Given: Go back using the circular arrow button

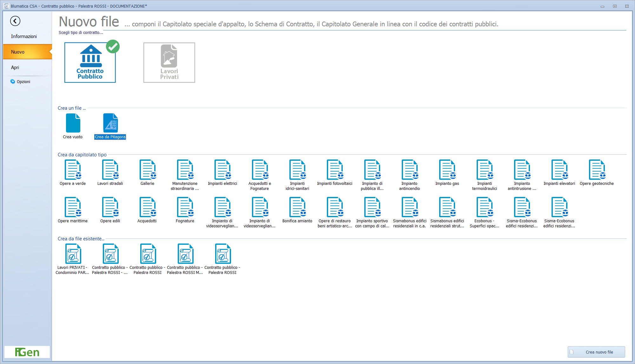Looking at the screenshot, I should (x=15, y=21).
